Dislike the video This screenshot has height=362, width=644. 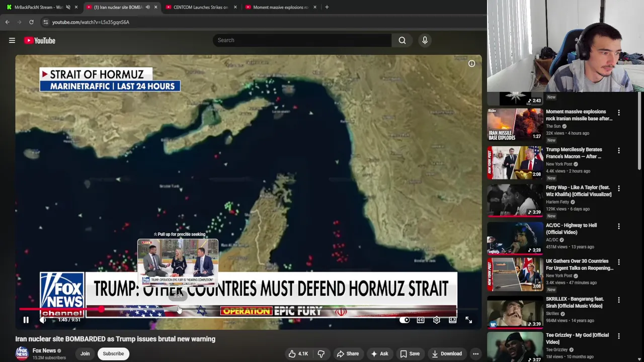(321, 354)
